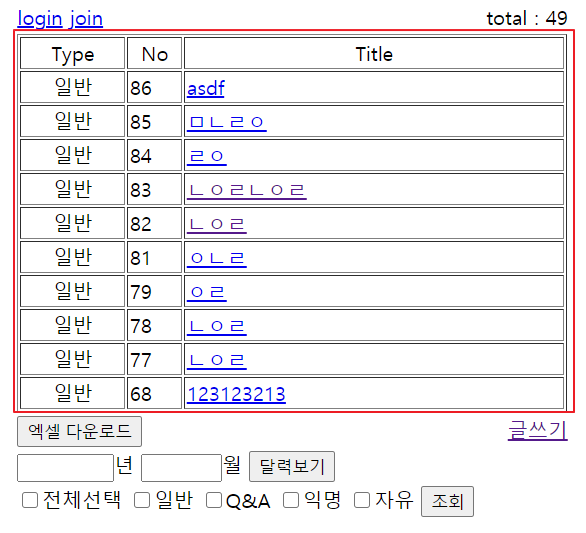Check the 전체선택 select-all checkbox

coord(30,500)
